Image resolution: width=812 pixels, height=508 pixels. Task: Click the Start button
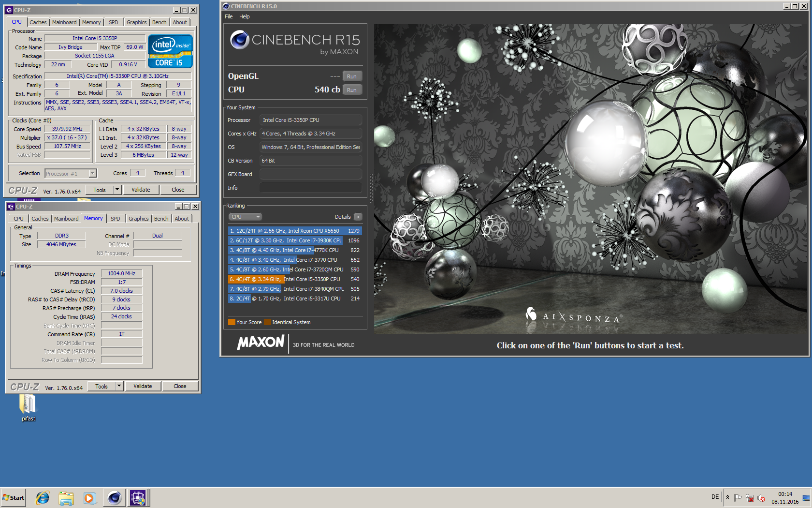coord(14,497)
